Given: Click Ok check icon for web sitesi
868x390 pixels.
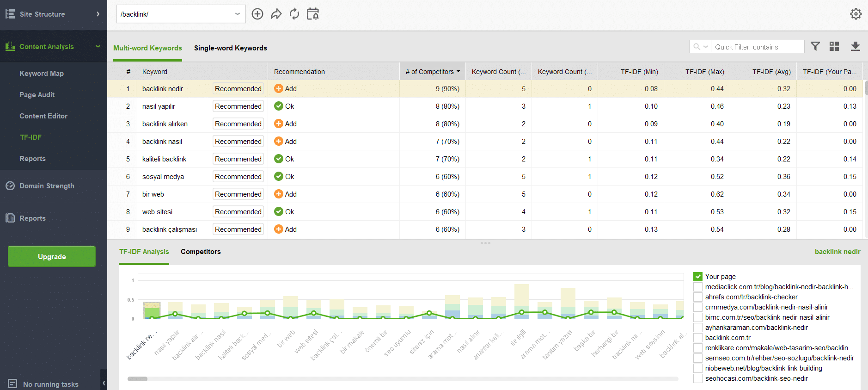Looking at the screenshot, I should (278, 211).
